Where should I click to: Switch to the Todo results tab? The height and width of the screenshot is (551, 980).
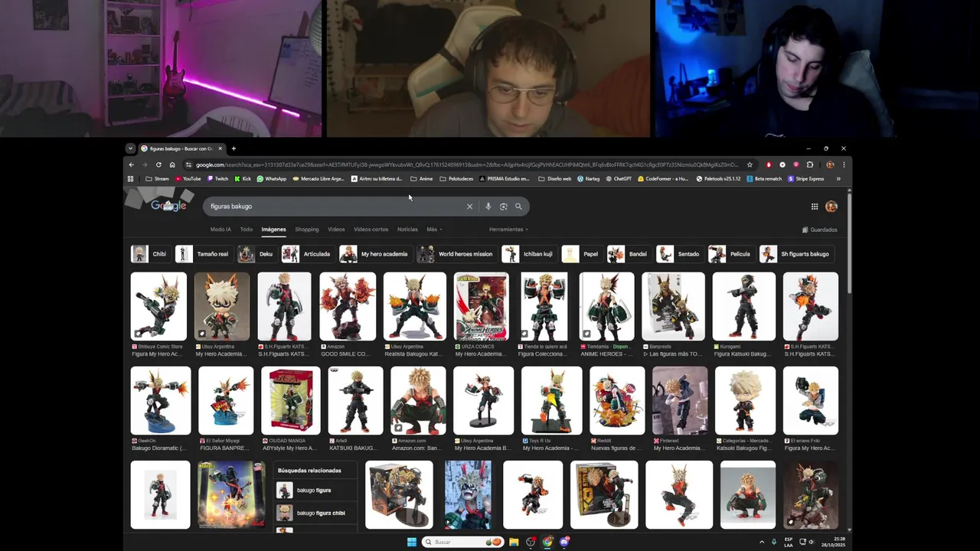click(246, 230)
